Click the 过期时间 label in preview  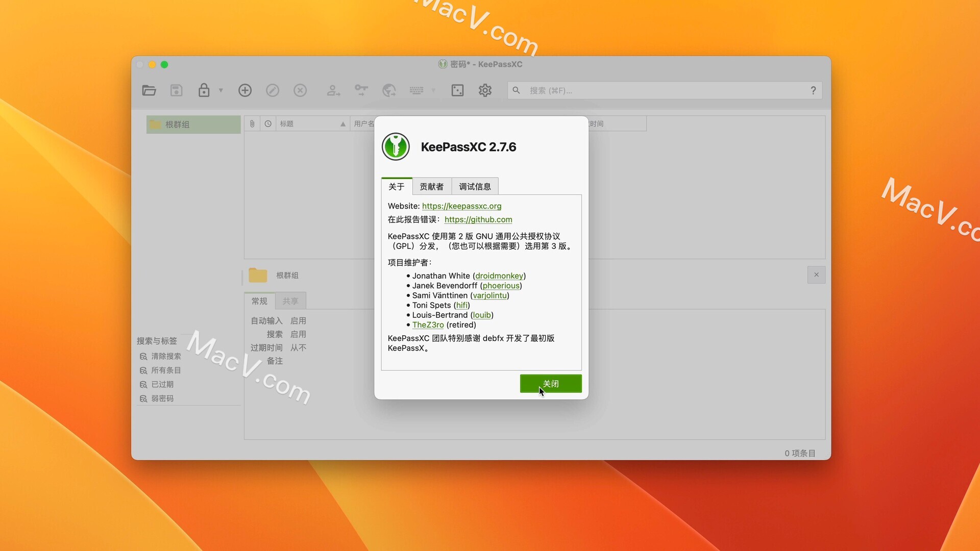(266, 348)
